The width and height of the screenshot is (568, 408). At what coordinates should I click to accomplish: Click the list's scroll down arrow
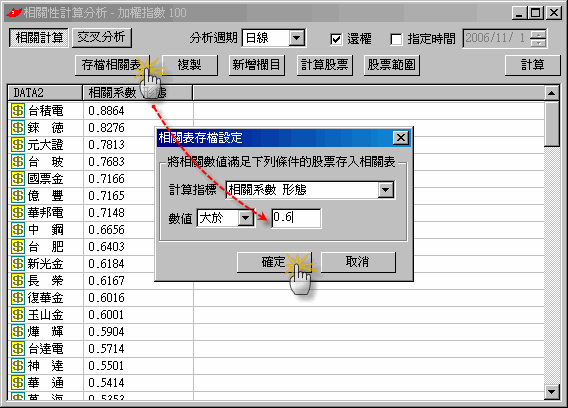[551, 392]
